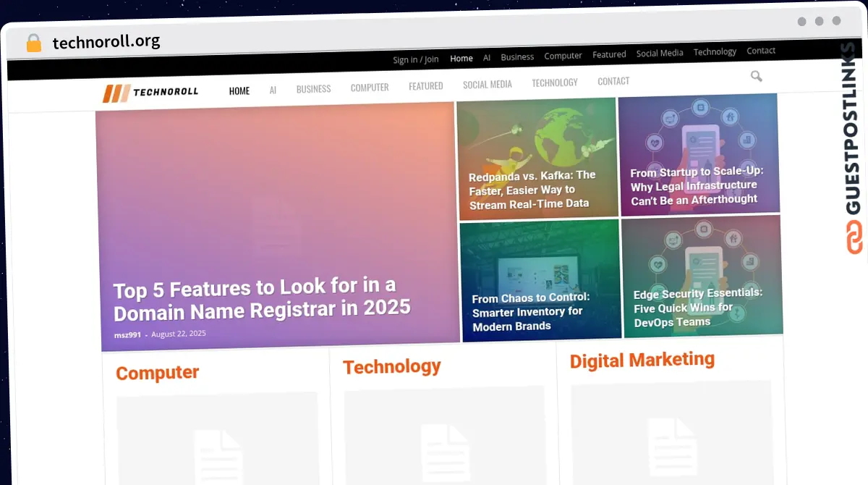Select AI in main navigation
This screenshot has height=485, width=868.
[273, 90]
